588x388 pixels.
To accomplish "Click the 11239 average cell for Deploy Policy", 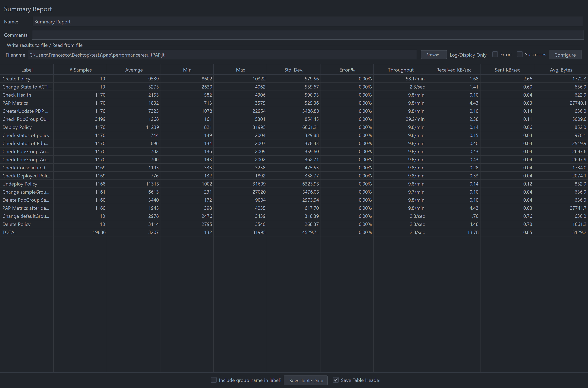I will pos(134,127).
